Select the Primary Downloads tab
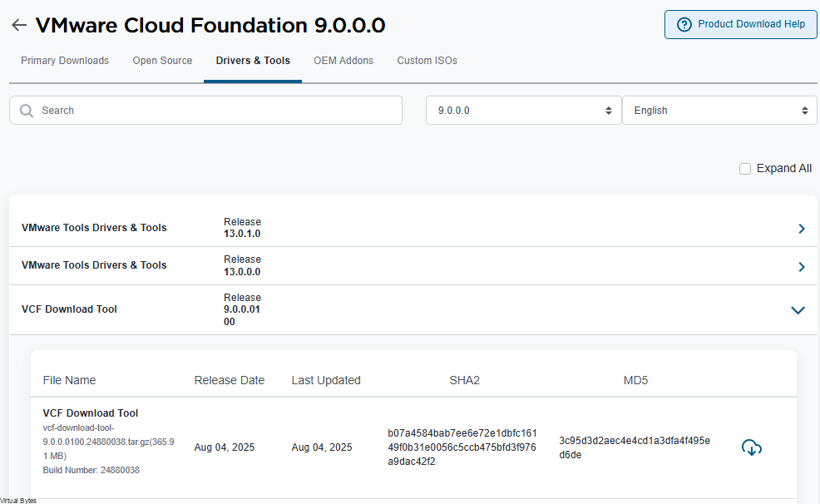 (65, 60)
